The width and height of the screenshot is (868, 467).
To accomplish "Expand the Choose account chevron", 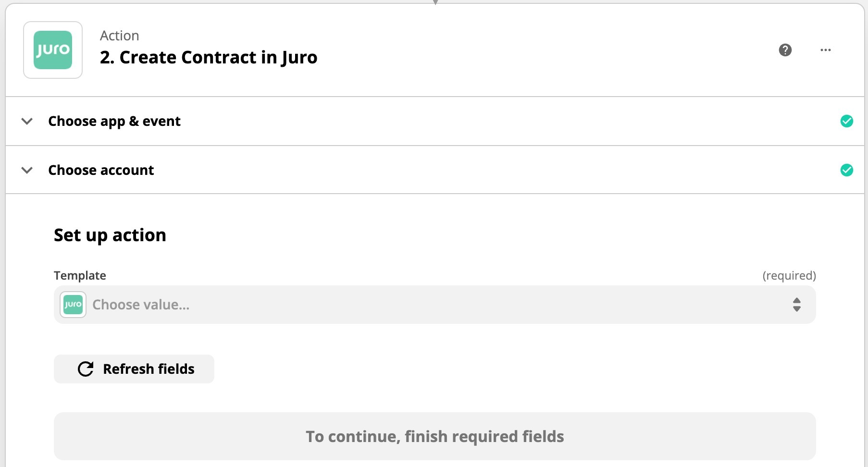I will [x=27, y=170].
